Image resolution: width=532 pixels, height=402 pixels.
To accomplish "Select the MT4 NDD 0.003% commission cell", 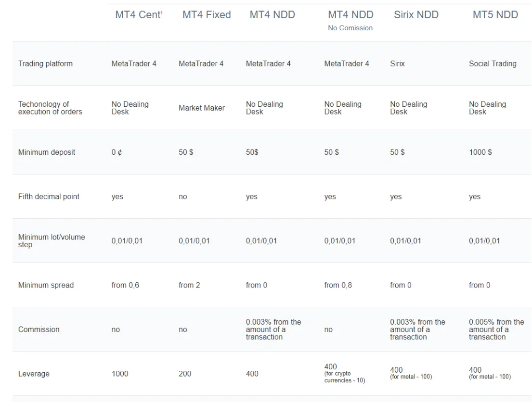I will (x=273, y=329).
